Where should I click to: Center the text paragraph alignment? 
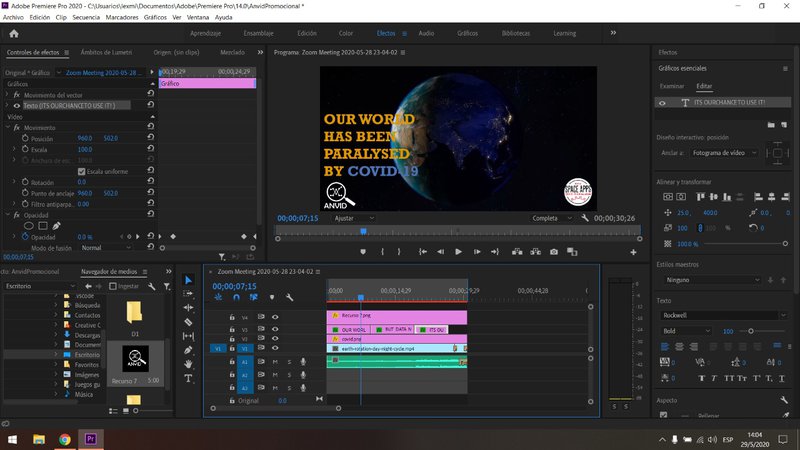(x=679, y=347)
